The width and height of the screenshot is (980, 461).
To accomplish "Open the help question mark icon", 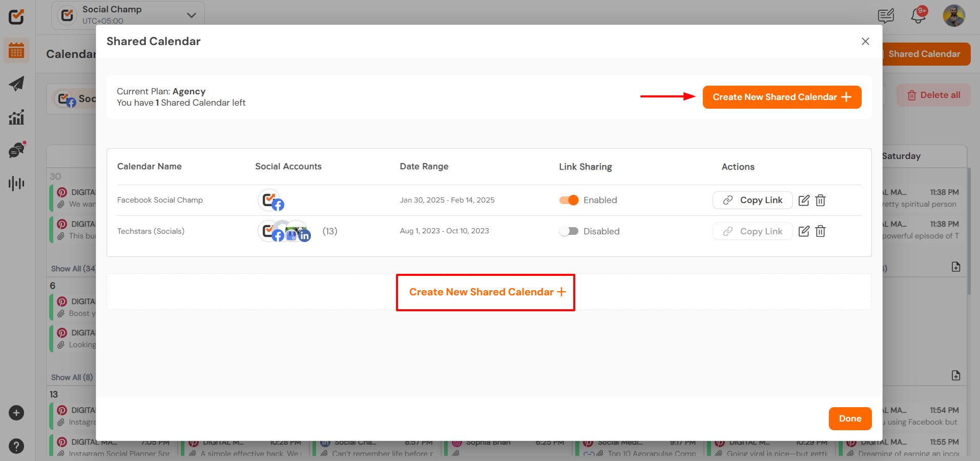I will tap(16, 446).
